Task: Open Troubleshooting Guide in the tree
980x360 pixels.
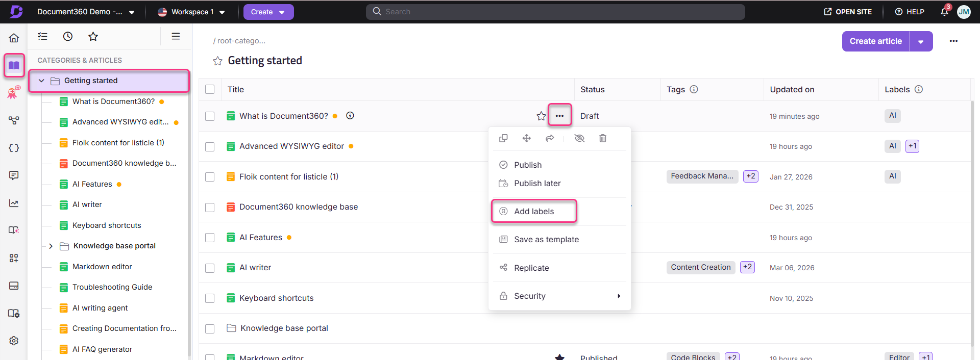Action: click(x=112, y=287)
